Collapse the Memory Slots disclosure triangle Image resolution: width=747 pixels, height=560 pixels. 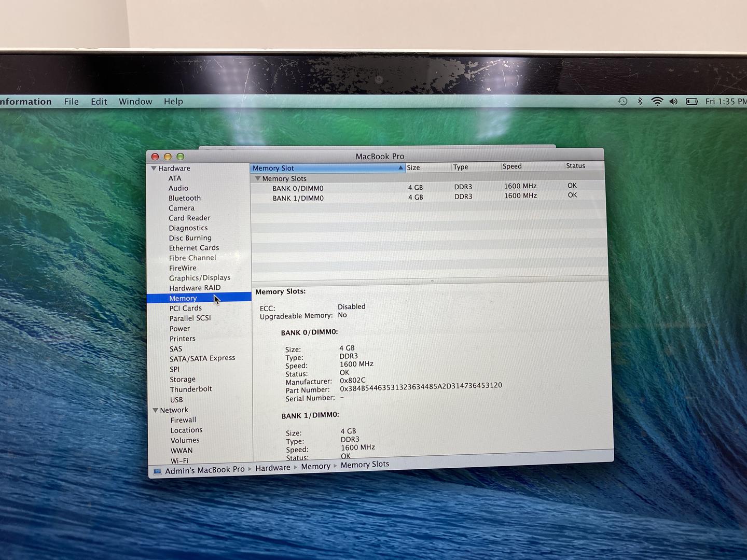coord(257,178)
